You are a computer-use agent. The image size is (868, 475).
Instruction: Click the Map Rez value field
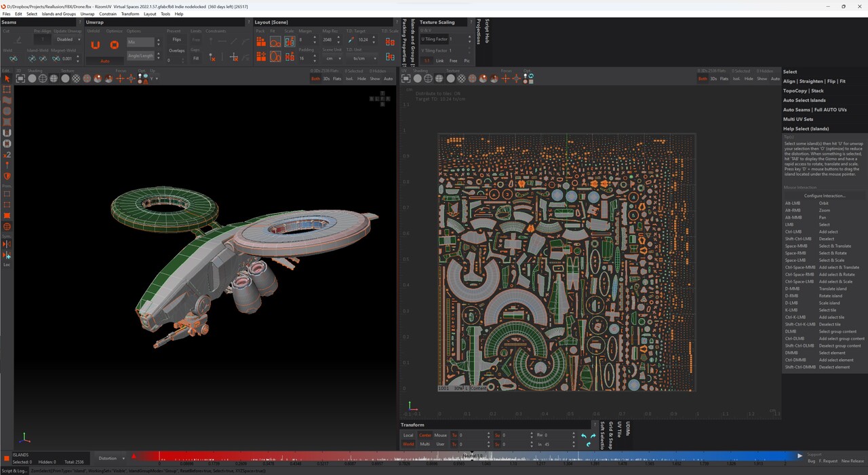330,40
